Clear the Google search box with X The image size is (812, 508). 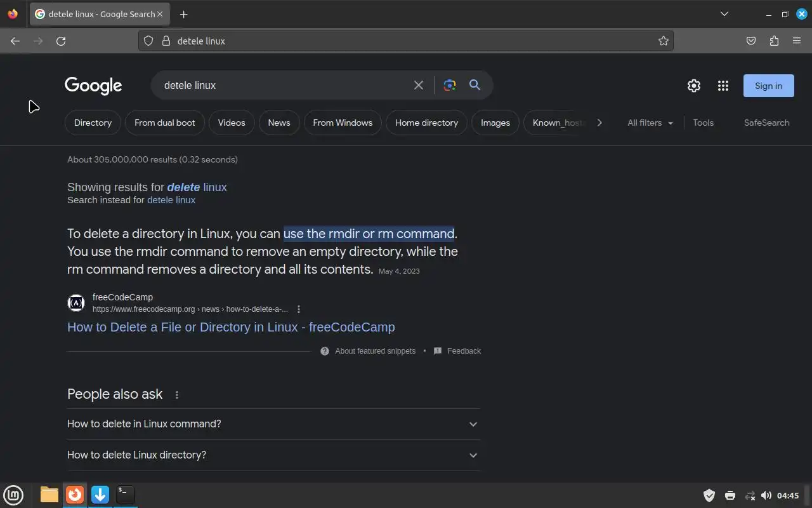[x=419, y=85]
